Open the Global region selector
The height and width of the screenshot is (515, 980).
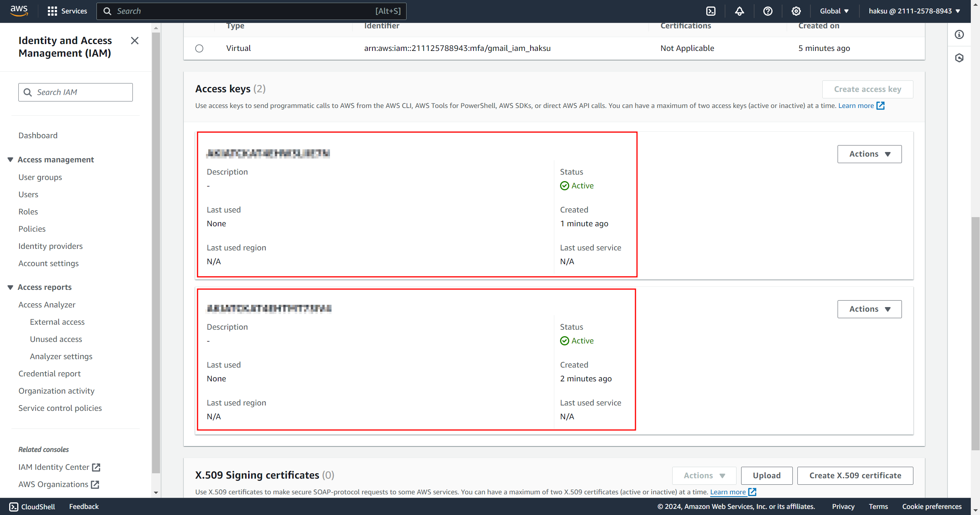(x=834, y=11)
